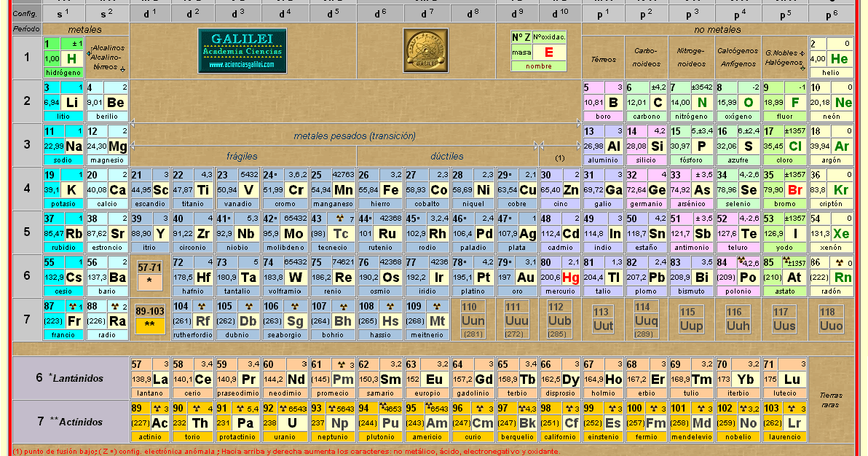Select the plutonio (Pu) element cell
Screen dimensions: 868x456
(x=380, y=422)
